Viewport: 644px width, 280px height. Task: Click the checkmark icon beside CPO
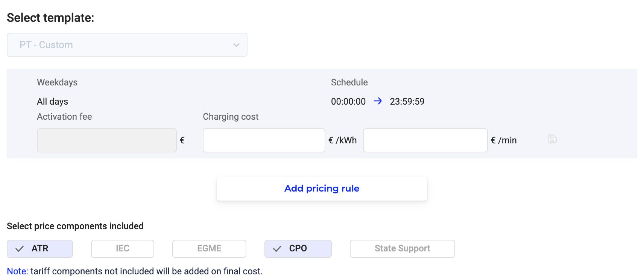(277, 249)
